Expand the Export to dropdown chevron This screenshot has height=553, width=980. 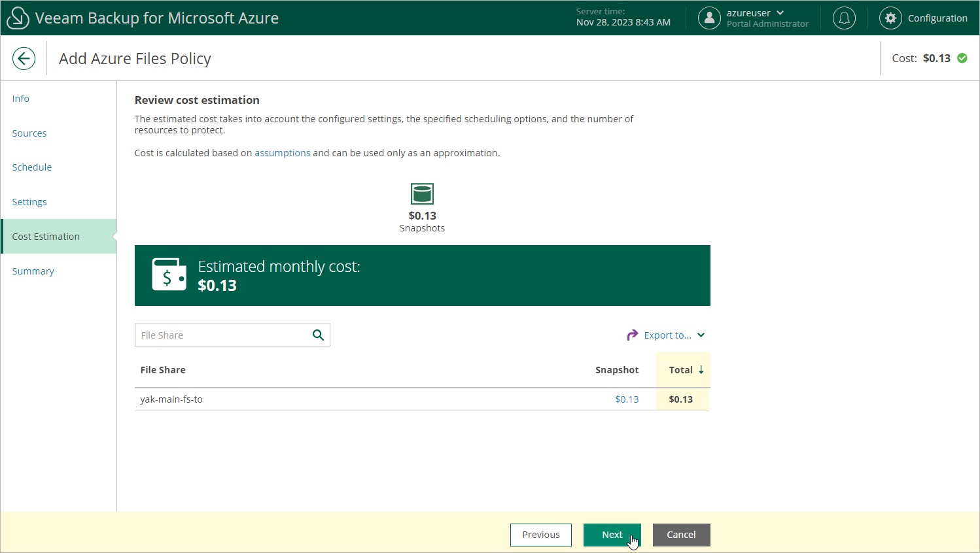pos(701,335)
